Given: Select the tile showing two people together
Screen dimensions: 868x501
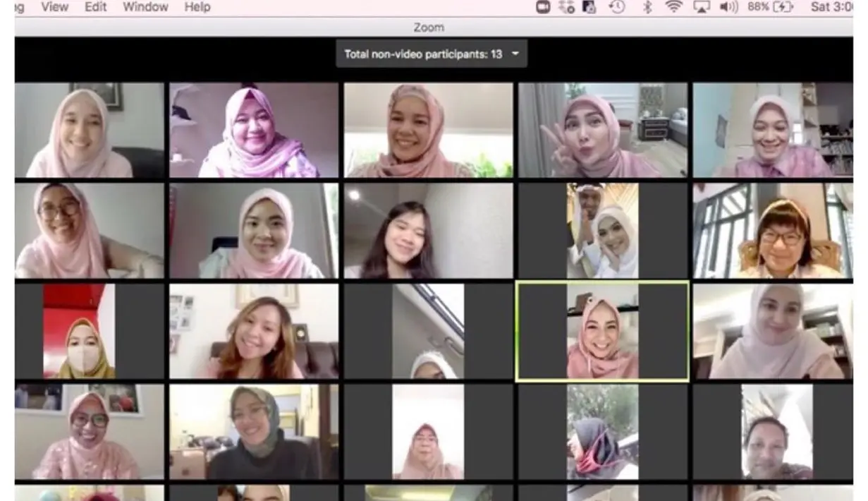Looking at the screenshot, I should pyautogui.click(x=602, y=231).
